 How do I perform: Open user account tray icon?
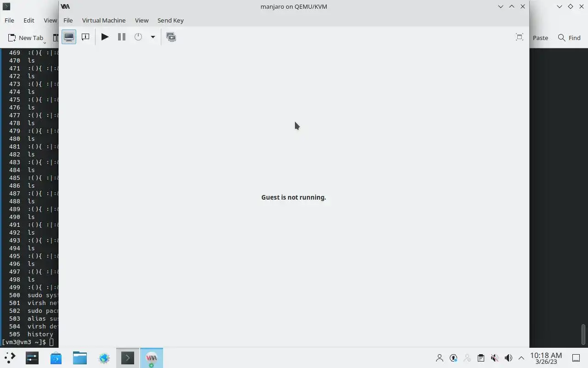point(440,358)
